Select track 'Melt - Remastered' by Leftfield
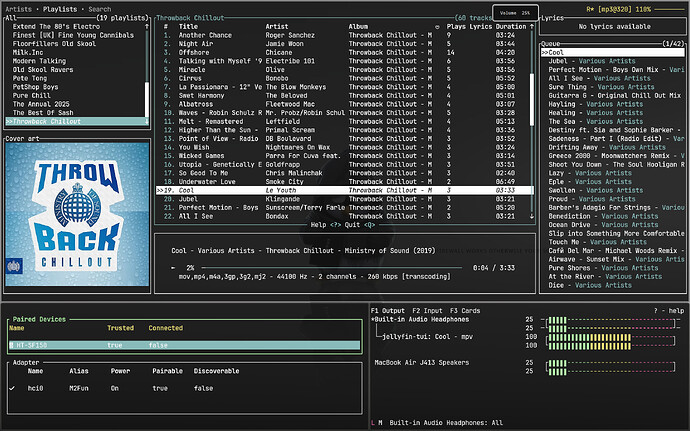 point(345,121)
